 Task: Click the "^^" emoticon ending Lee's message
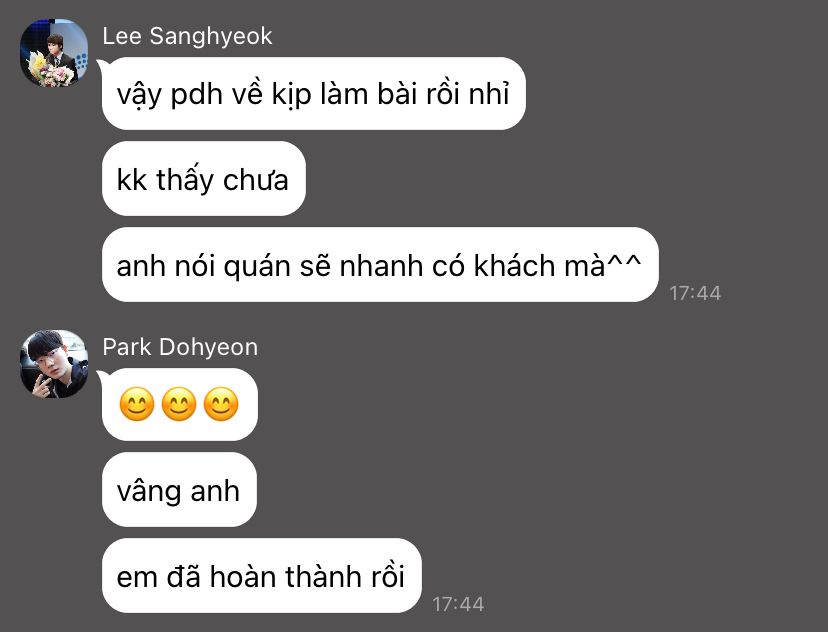(x=624, y=262)
